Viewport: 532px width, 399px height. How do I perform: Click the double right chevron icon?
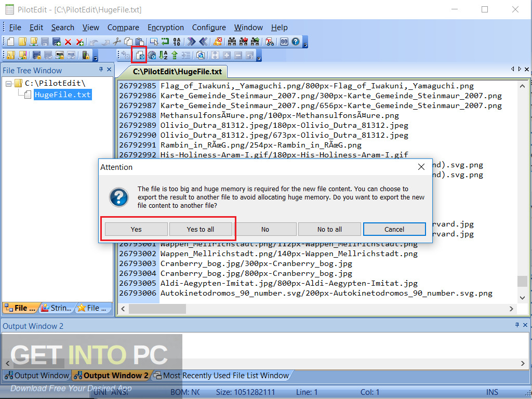coord(192,42)
